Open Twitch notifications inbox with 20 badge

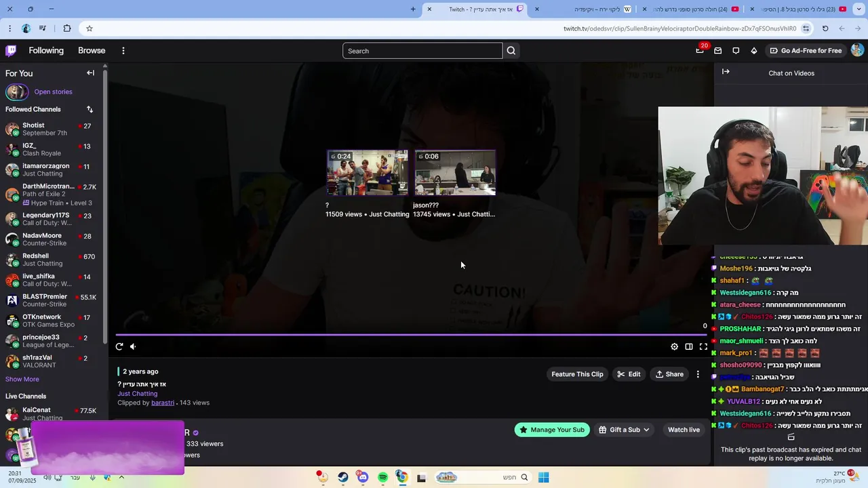700,51
